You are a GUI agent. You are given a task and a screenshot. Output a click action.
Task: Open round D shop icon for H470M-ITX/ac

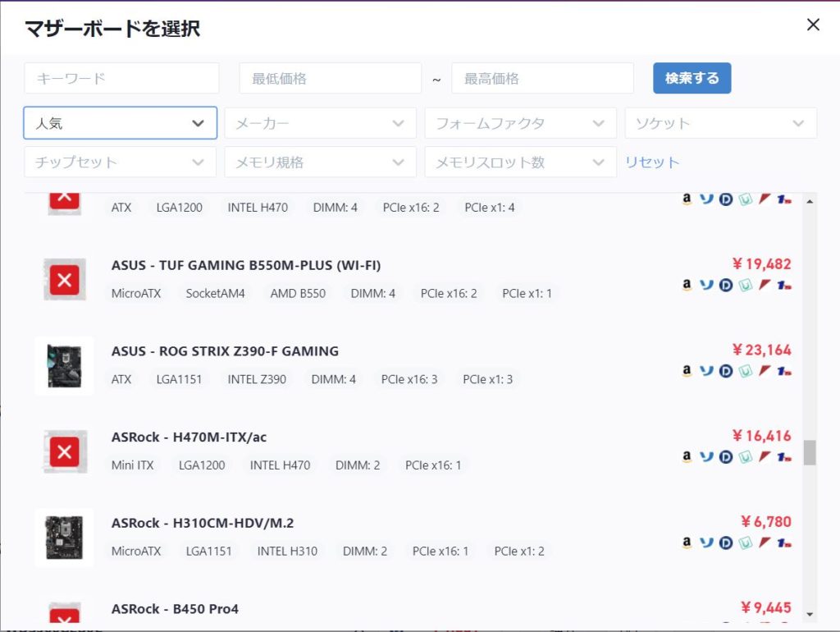[x=726, y=456]
